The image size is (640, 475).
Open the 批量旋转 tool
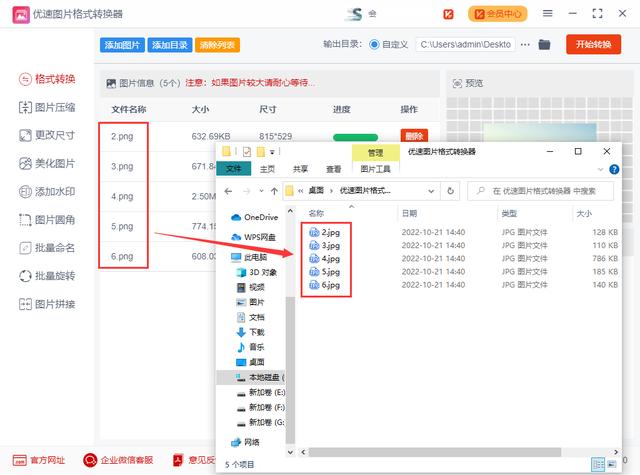(x=47, y=276)
